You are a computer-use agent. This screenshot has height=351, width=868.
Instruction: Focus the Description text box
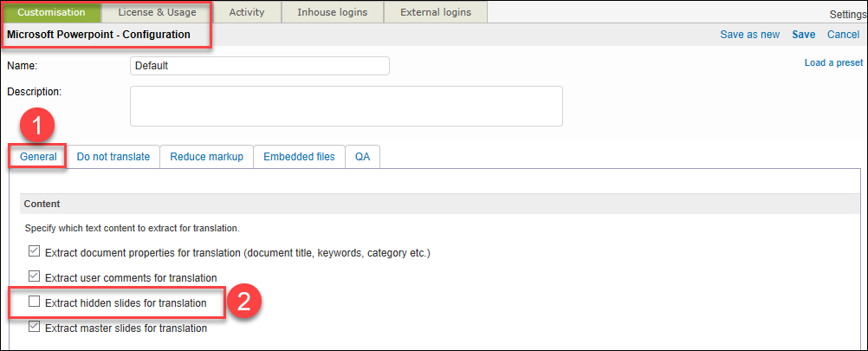point(346,106)
